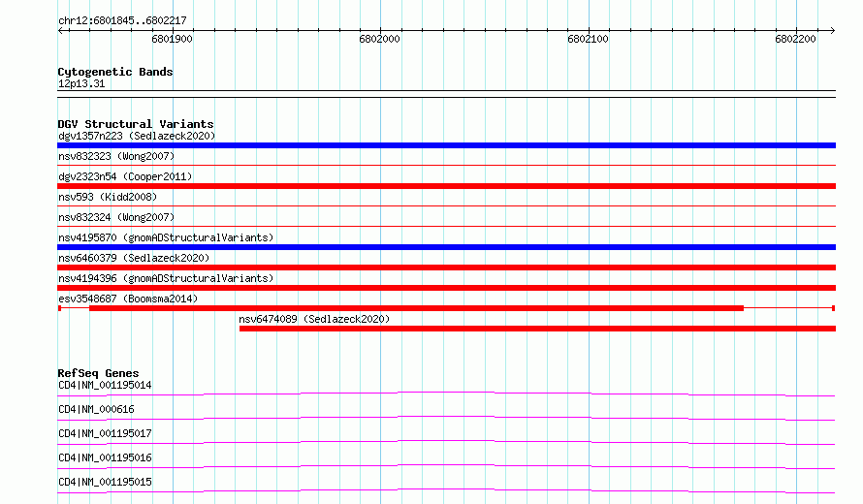
Task: Click the chr12:6801845..6802217 region label
Action: (x=122, y=20)
